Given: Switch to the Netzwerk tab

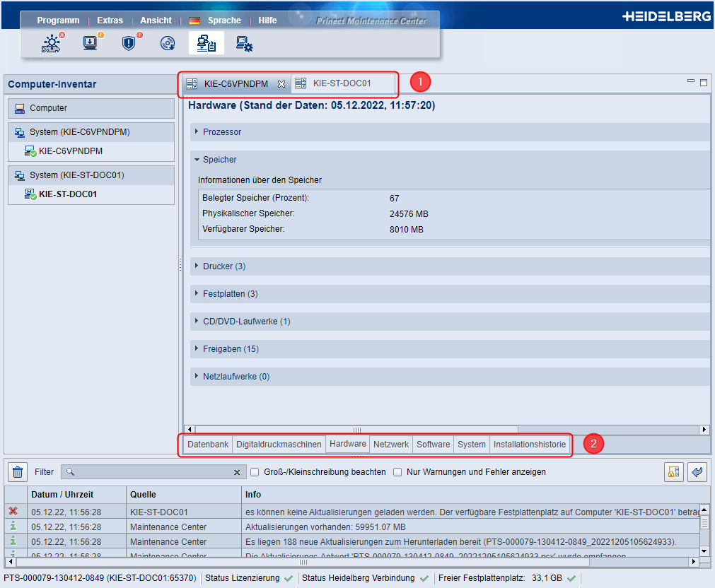Looking at the screenshot, I should tap(391, 445).
